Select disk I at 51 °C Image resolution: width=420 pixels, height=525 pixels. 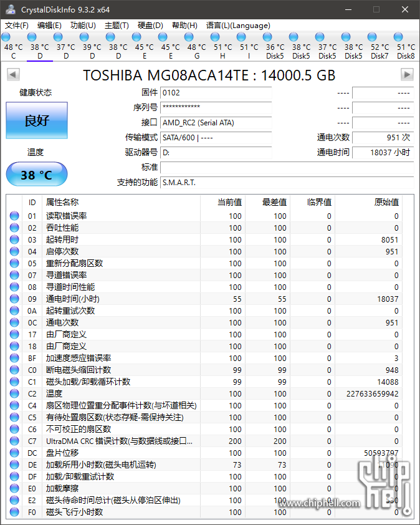pos(249,46)
